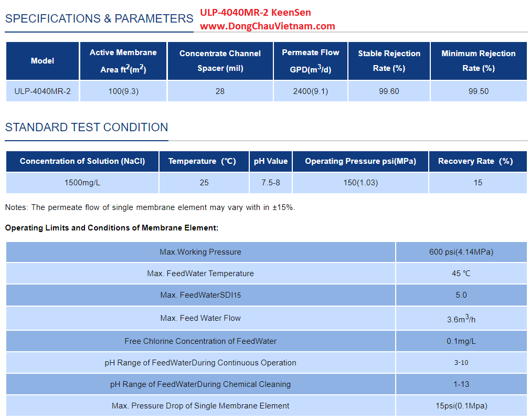Viewport: 530px width, 420px height.
Task: Click the ULP-4040MR-2 KeenSen red title
Action: pos(255,13)
